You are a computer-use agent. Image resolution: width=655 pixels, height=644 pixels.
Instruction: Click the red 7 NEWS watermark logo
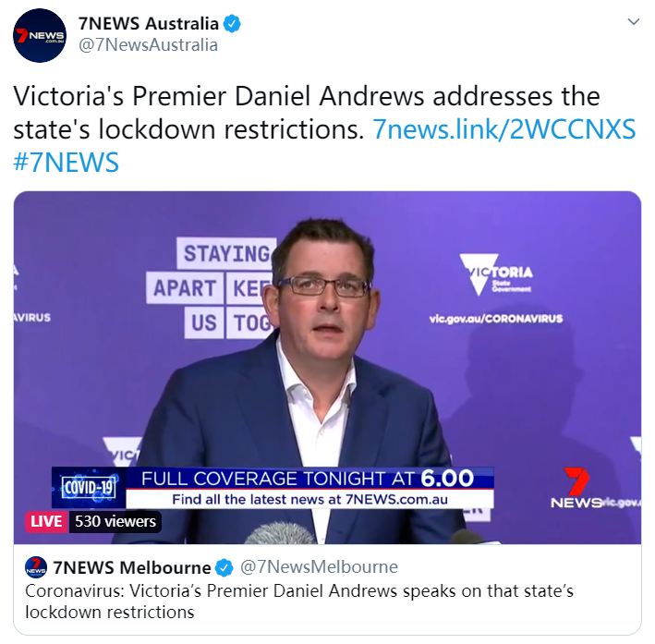(x=576, y=487)
